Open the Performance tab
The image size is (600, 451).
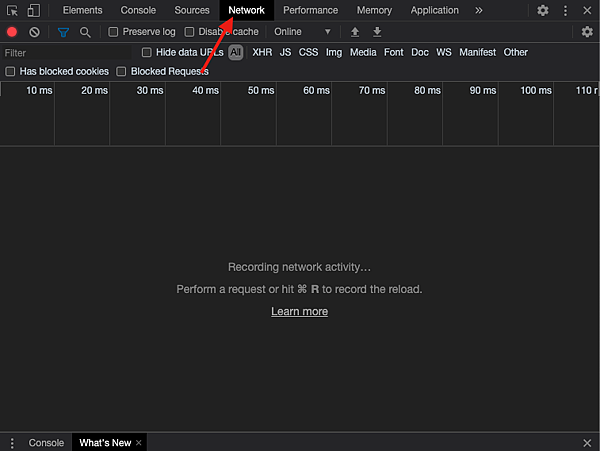tap(310, 10)
